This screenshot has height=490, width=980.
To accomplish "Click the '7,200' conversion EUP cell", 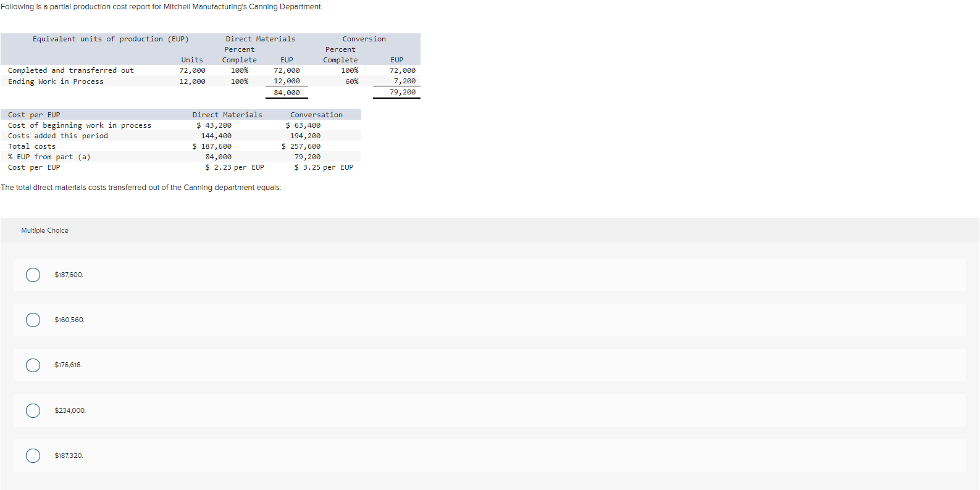I will pyautogui.click(x=405, y=81).
